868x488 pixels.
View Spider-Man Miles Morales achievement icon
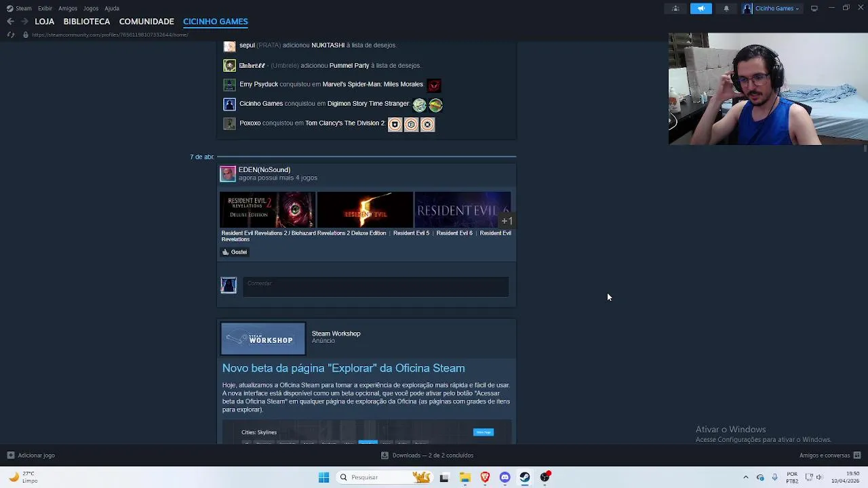tap(434, 85)
